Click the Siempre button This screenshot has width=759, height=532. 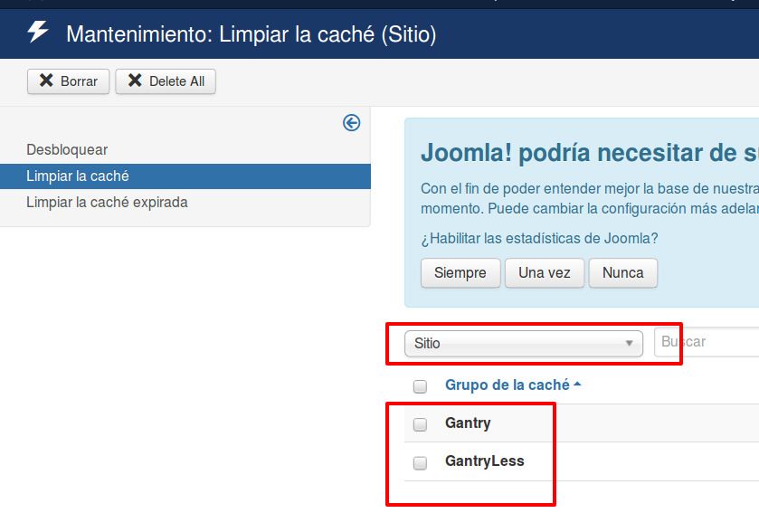460,273
